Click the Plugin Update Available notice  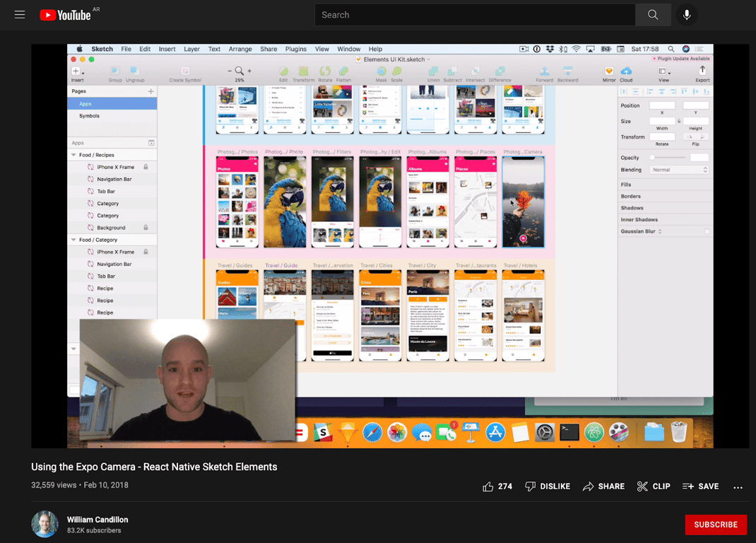681,59
